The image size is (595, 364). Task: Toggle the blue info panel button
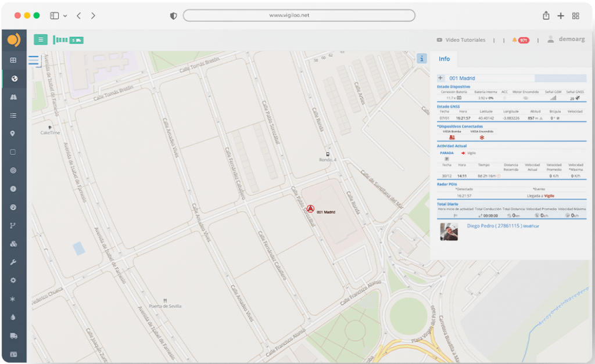click(x=422, y=59)
